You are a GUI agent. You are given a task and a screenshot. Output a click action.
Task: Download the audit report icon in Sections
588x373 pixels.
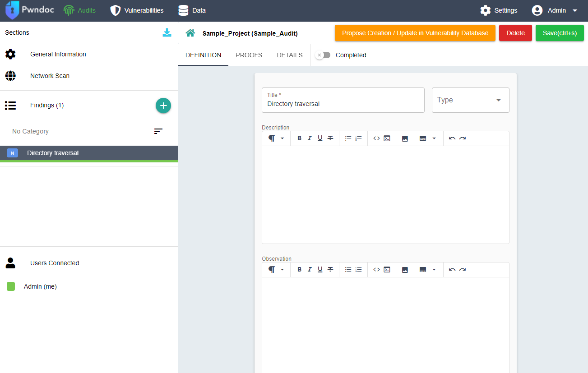click(x=167, y=32)
